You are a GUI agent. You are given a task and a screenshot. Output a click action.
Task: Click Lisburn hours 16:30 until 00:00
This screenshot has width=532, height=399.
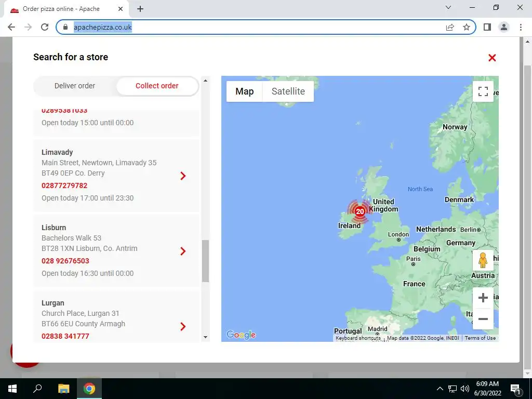click(x=87, y=273)
